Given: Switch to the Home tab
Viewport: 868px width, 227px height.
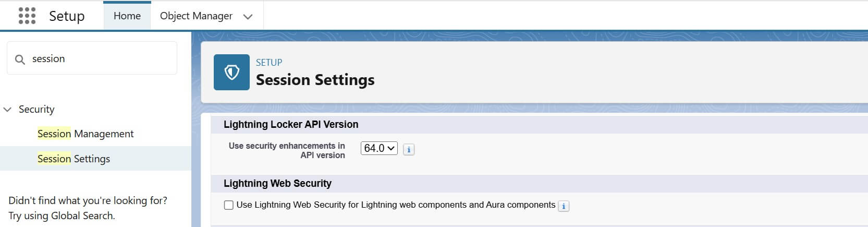Looking at the screenshot, I should [x=127, y=16].
